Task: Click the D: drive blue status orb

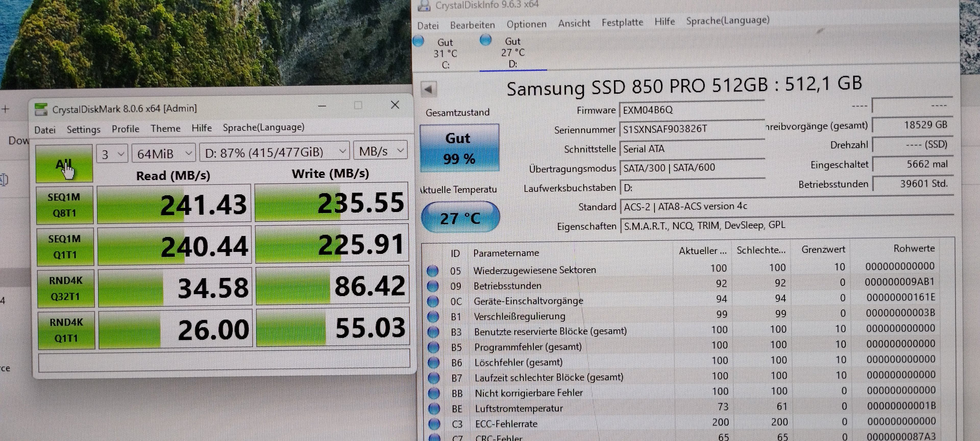Action: (x=485, y=40)
